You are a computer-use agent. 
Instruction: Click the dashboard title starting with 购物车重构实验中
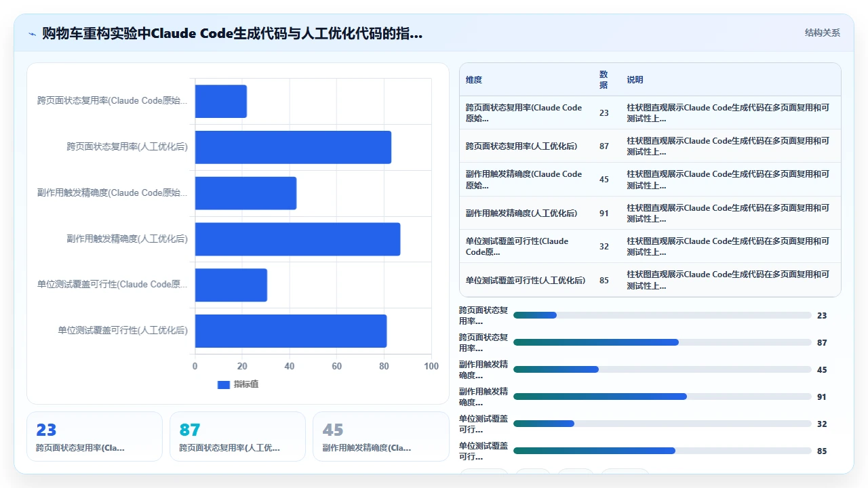[x=232, y=33]
